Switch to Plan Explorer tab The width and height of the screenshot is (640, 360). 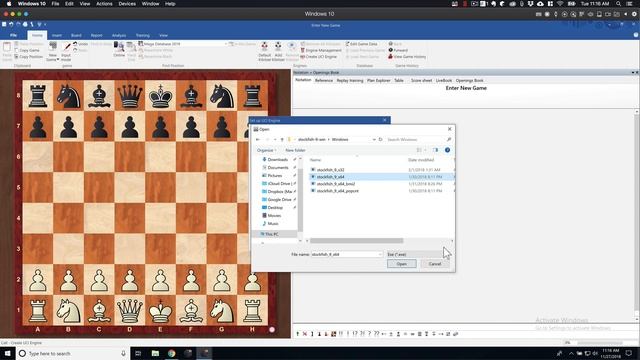[378, 80]
